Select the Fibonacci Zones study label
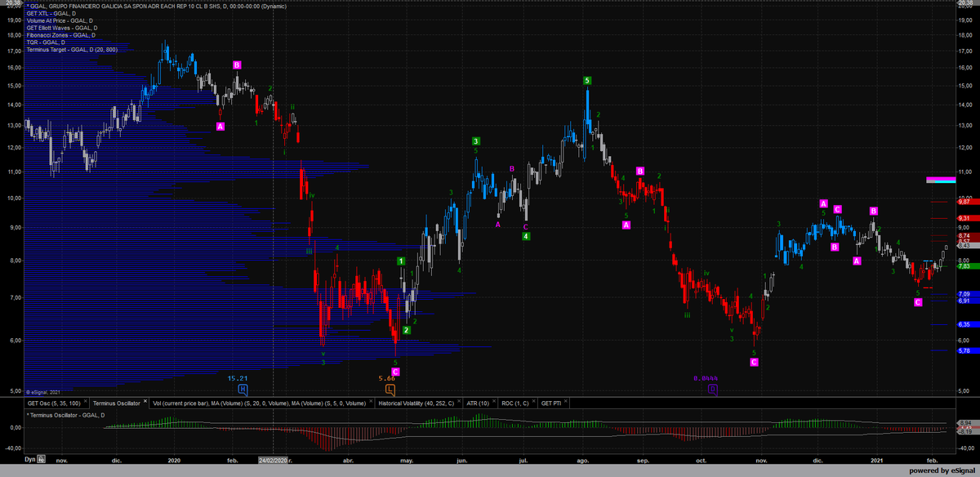The width and height of the screenshot is (980, 477). (x=60, y=36)
